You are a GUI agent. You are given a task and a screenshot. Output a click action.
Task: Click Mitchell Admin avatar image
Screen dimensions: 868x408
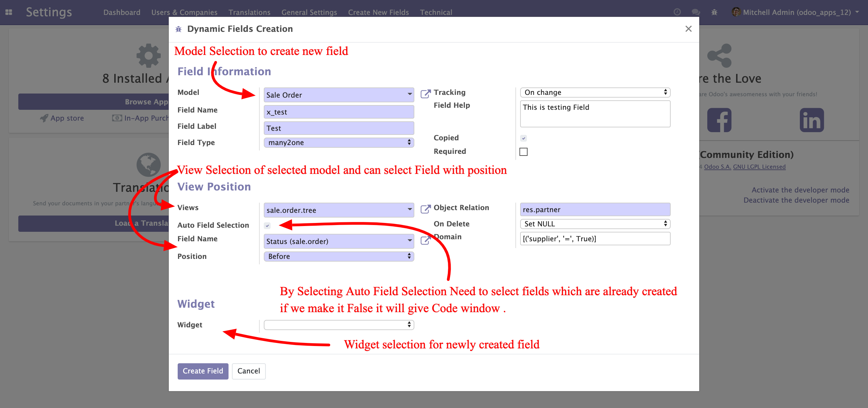(x=736, y=12)
